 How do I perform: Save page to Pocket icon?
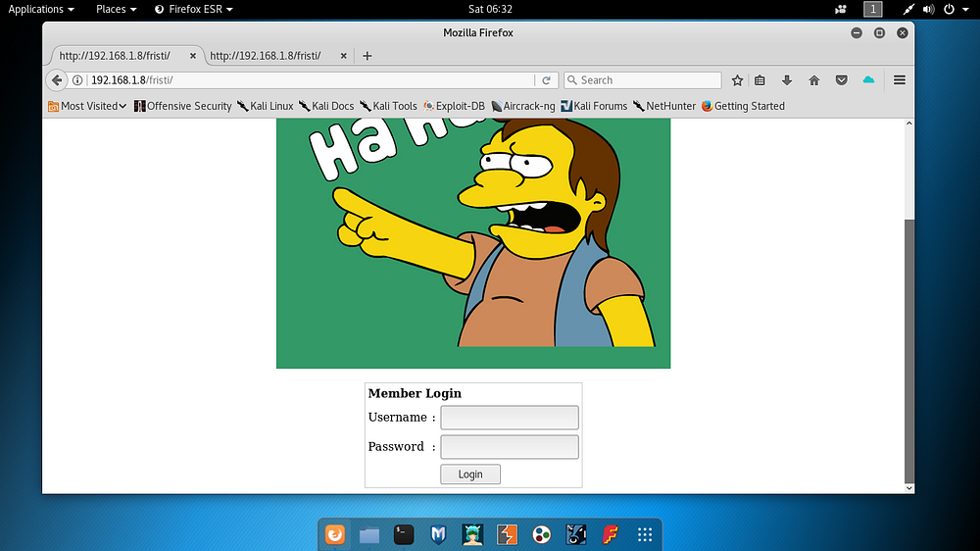click(x=841, y=80)
